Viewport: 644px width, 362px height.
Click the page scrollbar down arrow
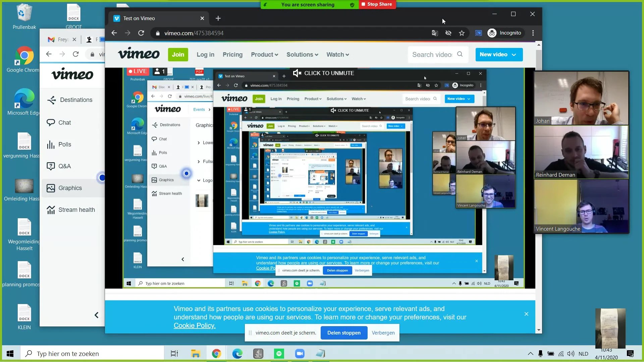pyautogui.click(x=539, y=330)
